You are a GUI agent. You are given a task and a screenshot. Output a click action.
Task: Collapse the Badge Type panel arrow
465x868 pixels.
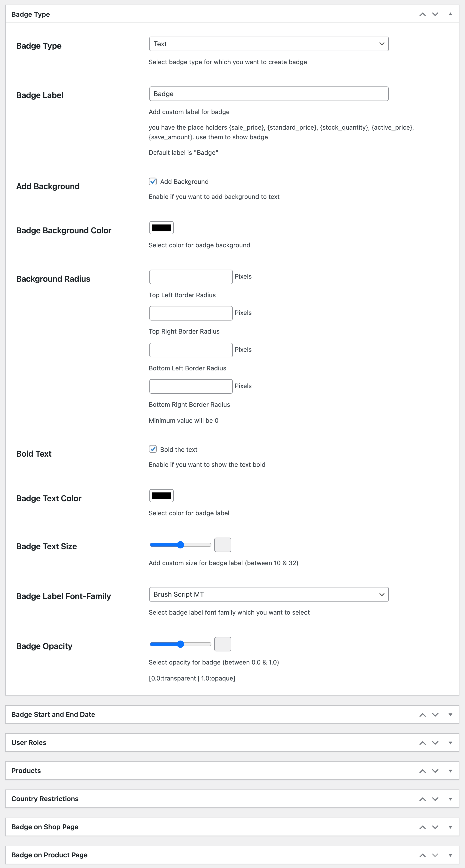[450, 14]
